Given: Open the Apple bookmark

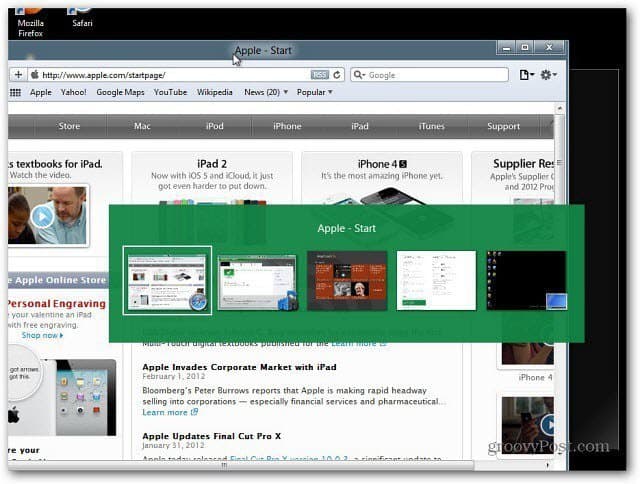Looking at the screenshot, I should [41, 92].
